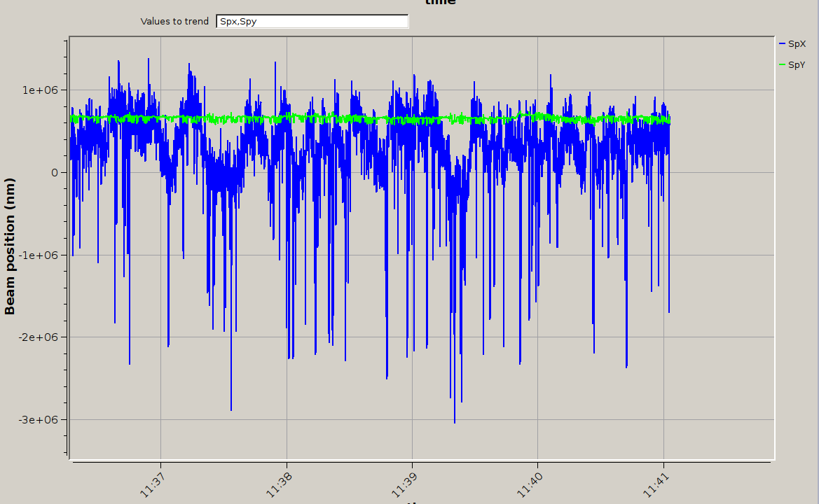819x504 pixels.
Task: Click the partially visible 'time' plot title
Action: 440,3
